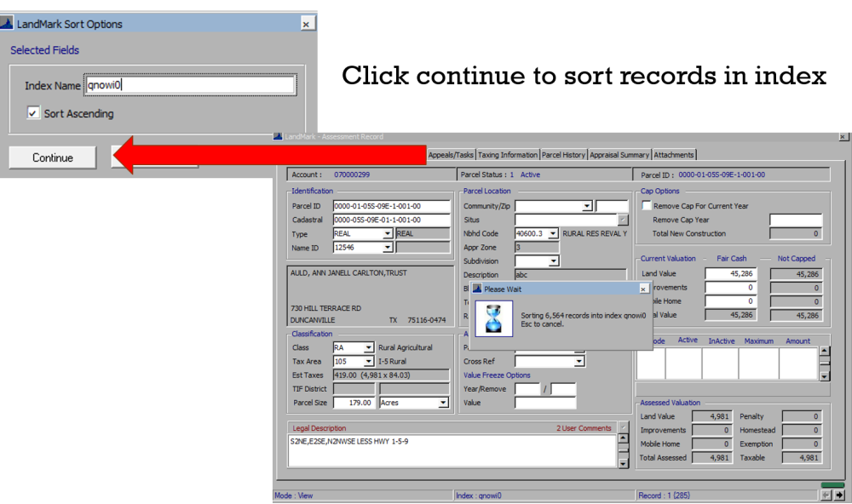Click the LandMark icon on Assessment Record title bar
This screenshot has width=852, height=504.
[x=277, y=136]
